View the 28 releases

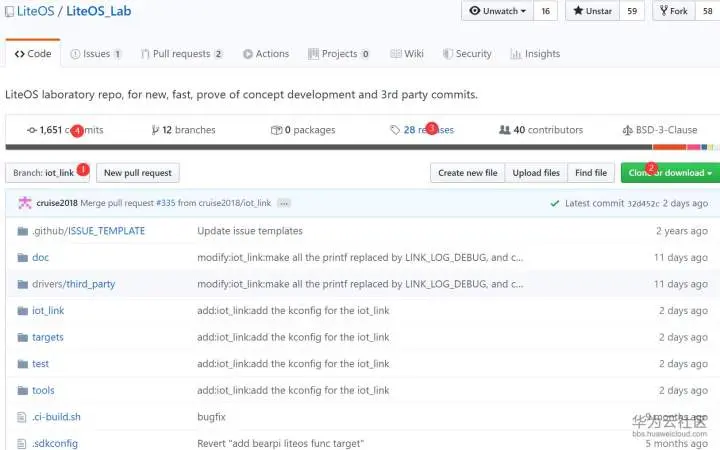[422, 130]
